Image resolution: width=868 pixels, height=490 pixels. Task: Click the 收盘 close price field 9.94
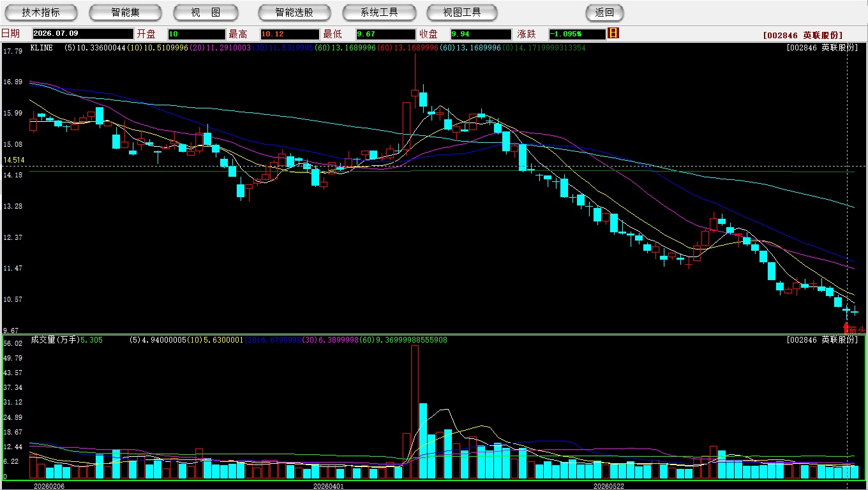[481, 34]
